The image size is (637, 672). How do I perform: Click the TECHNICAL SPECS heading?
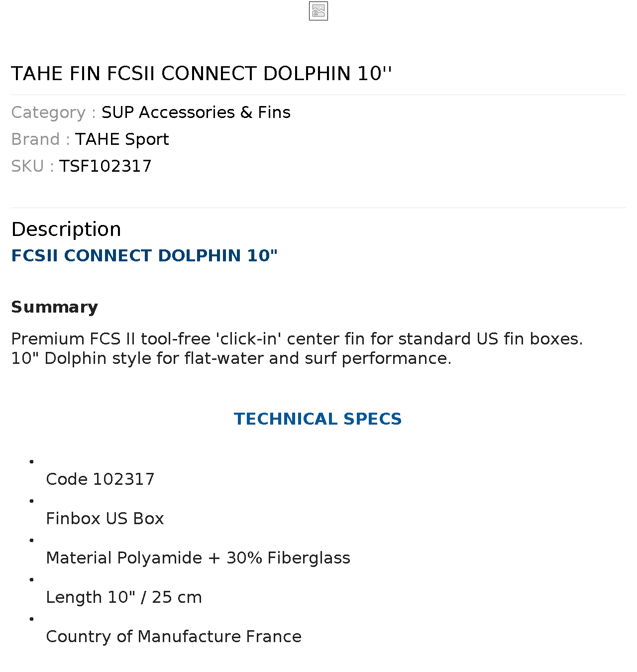[318, 419]
